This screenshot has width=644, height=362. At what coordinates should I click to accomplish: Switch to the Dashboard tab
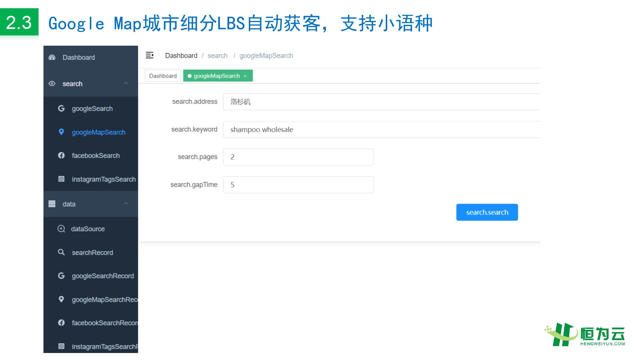(x=163, y=76)
